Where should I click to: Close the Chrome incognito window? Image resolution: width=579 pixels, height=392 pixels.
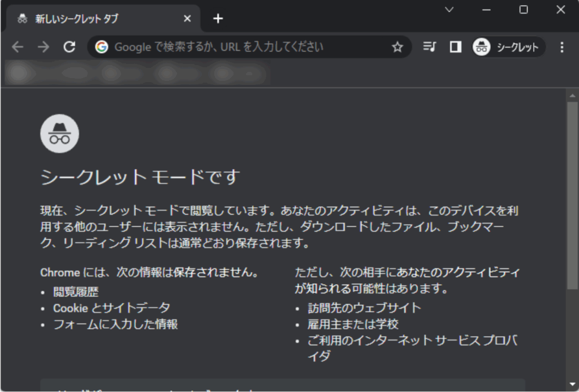point(560,10)
